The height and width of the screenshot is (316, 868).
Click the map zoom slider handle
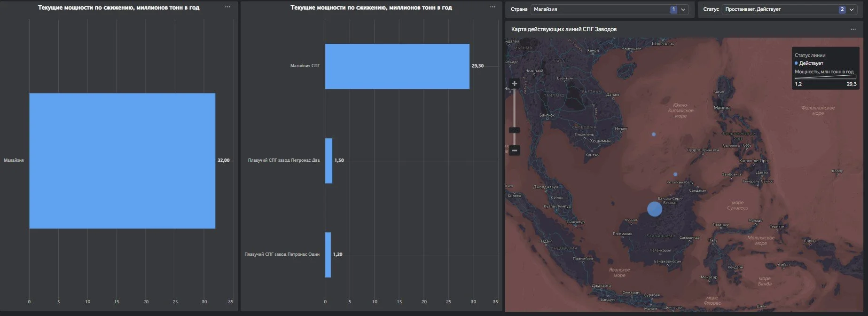tap(515, 130)
